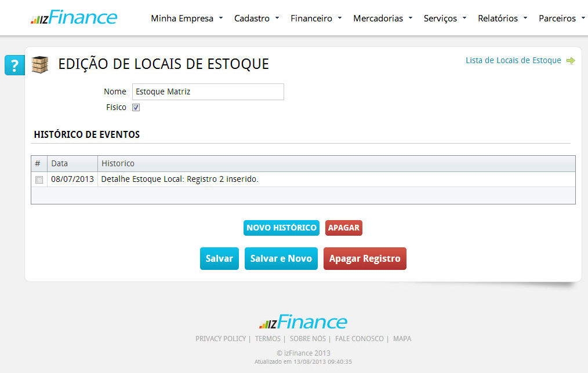This screenshot has width=588, height=373.
Task: Expand the Minha Empresa dropdown menu
Action: [187, 19]
